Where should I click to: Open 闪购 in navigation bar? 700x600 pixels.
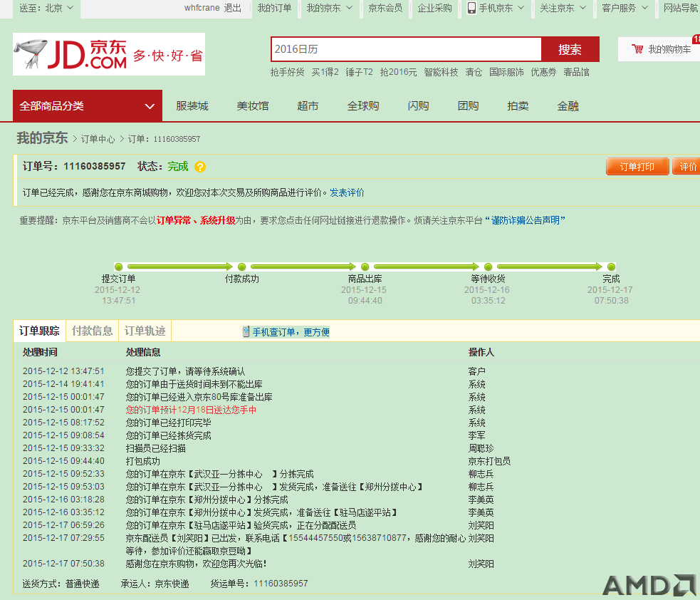click(418, 106)
